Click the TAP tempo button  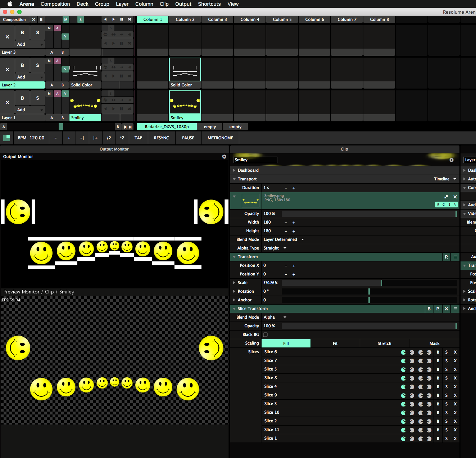[138, 138]
